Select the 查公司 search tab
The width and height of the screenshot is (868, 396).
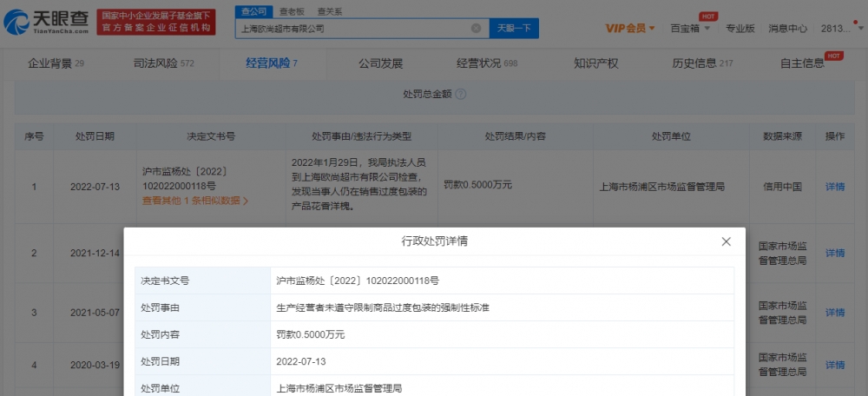[x=254, y=11]
